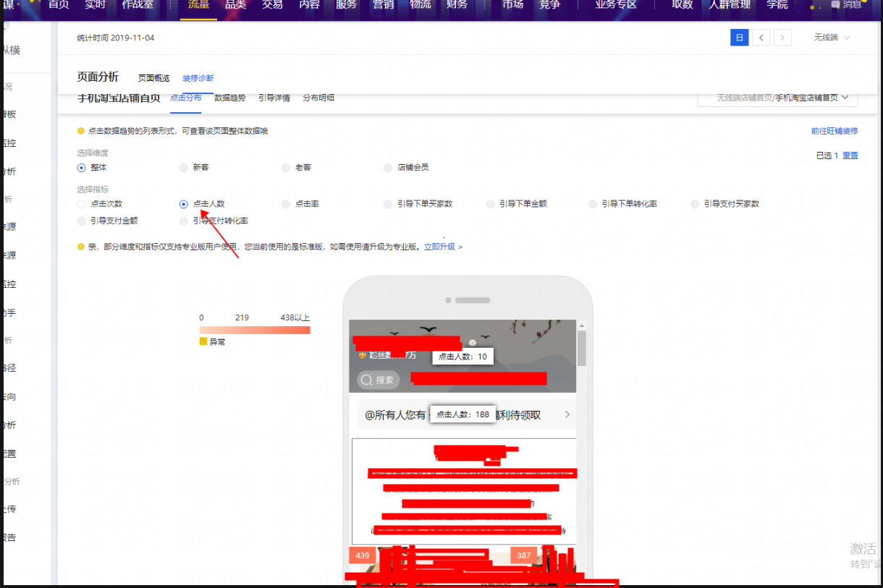This screenshot has width=883, height=588.
Task: Click the 搜索 button in phone preview
Action: pos(378,380)
